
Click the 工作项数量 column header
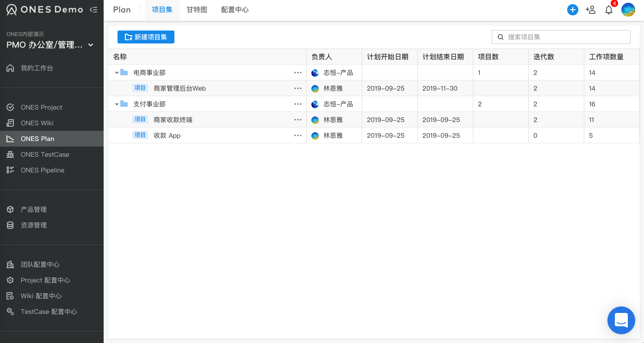click(612, 57)
